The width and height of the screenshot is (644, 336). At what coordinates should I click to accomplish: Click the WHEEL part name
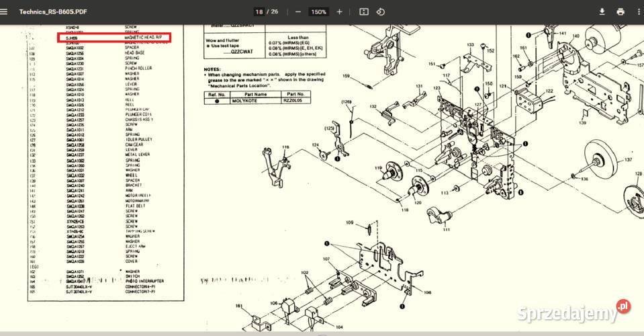tap(132, 175)
